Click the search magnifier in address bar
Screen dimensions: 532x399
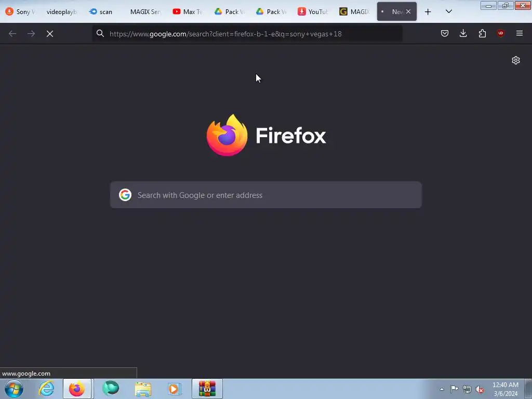click(x=100, y=33)
